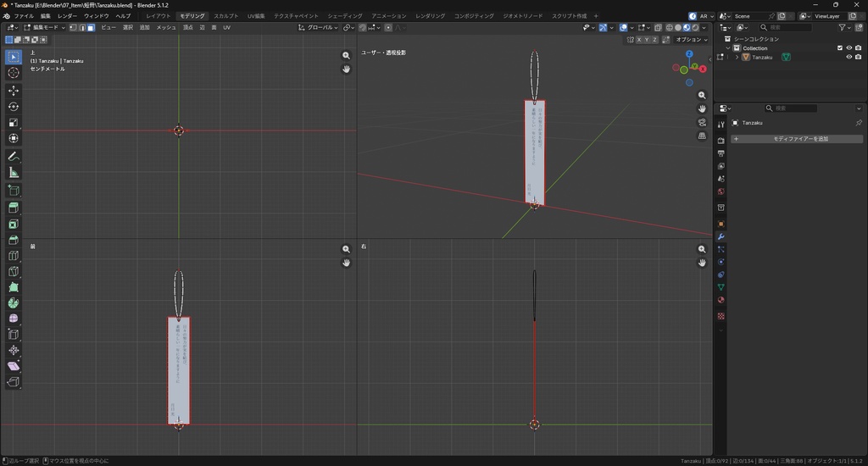The width and height of the screenshot is (868, 466).
Task: Open メッシュ menu in viewport header
Action: [x=166, y=27]
